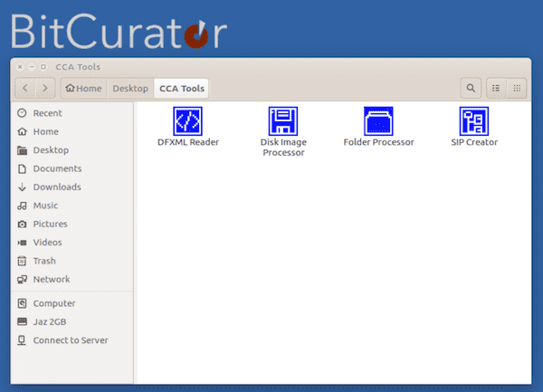The image size is (543, 392).
Task: Open the Jaz 2GB drive
Action: (x=72, y=321)
